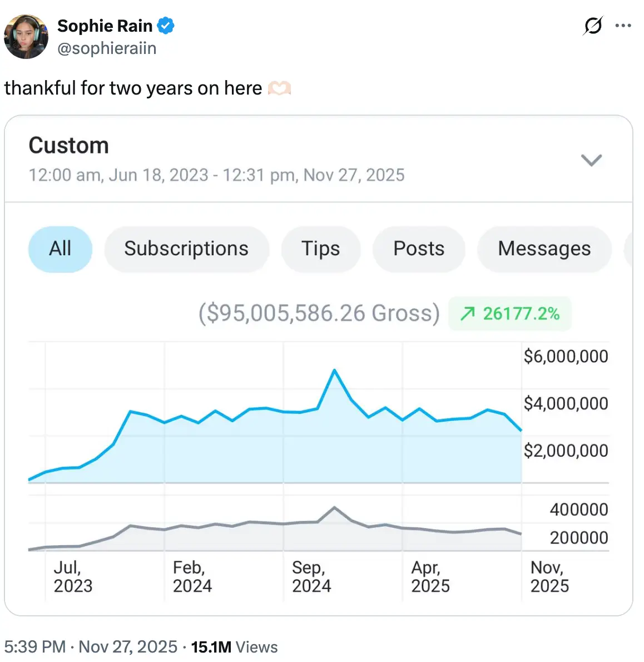The image size is (644, 662).
Task: Click the Sophie Rain display name
Action: (105, 26)
